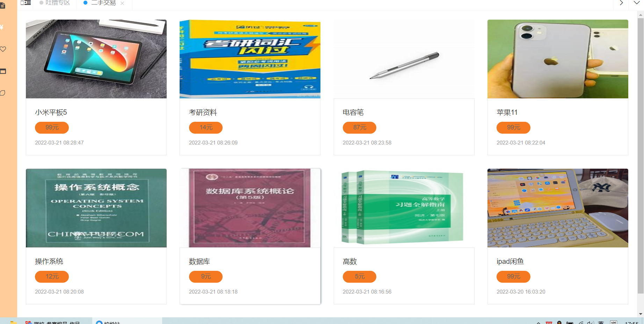Click the window card sidebar icon
The width and height of the screenshot is (644, 324).
tap(3, 71)
